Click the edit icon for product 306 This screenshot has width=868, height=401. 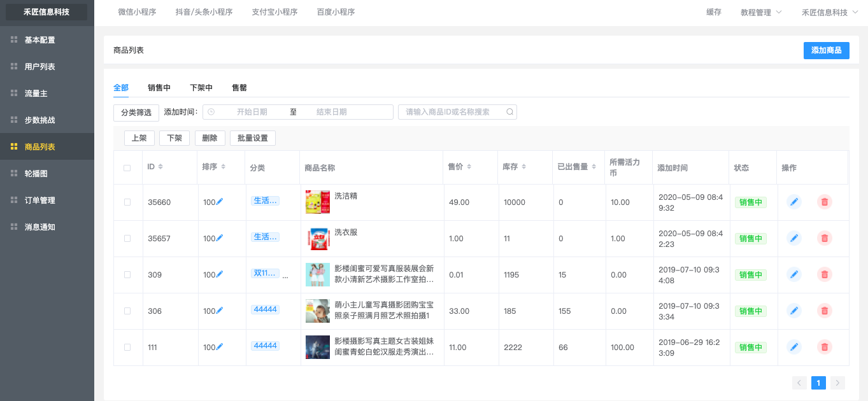click(x=793, y=311)
